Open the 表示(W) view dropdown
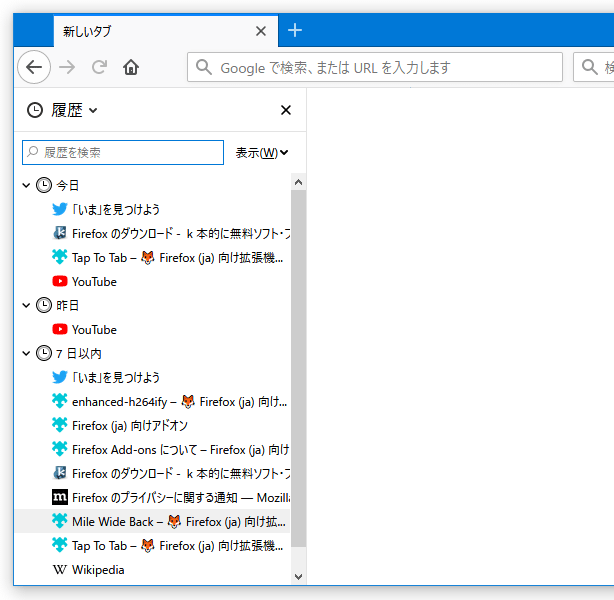Viewport: 614px width, 600px height. (x=262, y=152)
